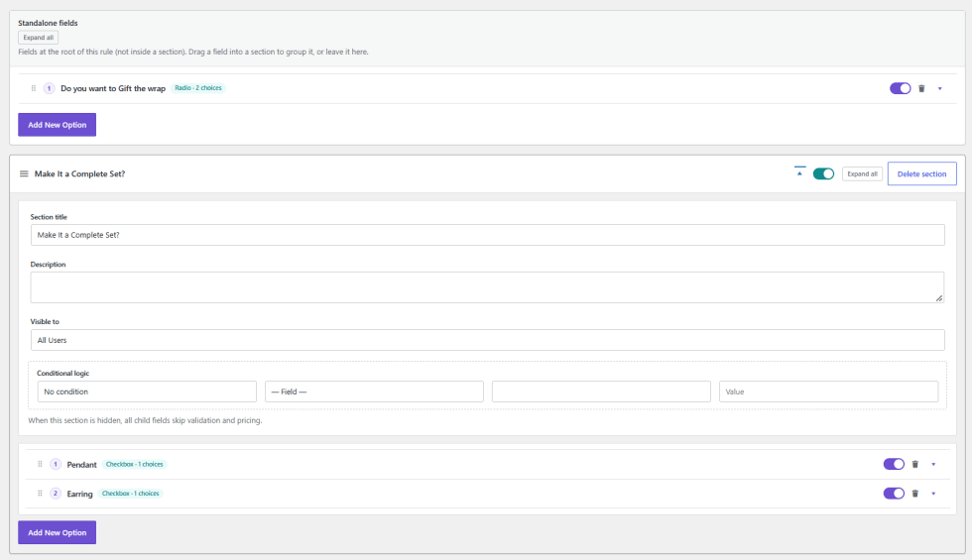Image resolution: width=972 pixels, height=560 pixels.
Task: Grab the Pendant row drag handle
Action: (40, 464)
